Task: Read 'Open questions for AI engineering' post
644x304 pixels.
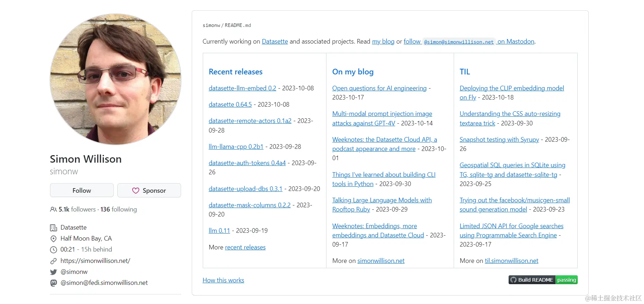Action: tap(379, 88)
